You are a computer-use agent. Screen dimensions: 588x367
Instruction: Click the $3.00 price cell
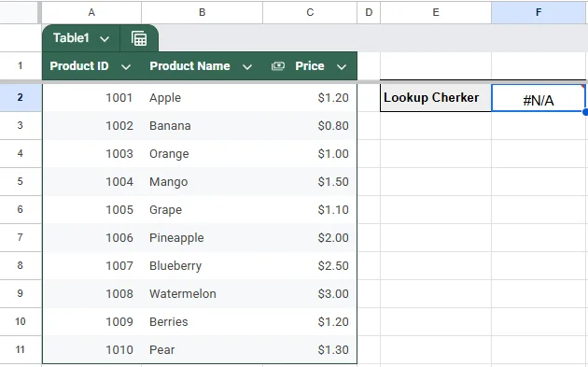pyautogui.click(x=310, y=294)
